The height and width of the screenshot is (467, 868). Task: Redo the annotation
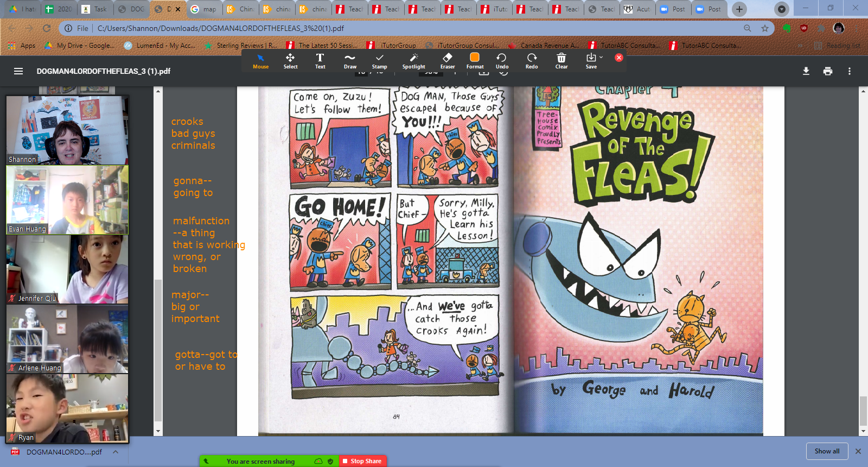click(x=532, y=61)
